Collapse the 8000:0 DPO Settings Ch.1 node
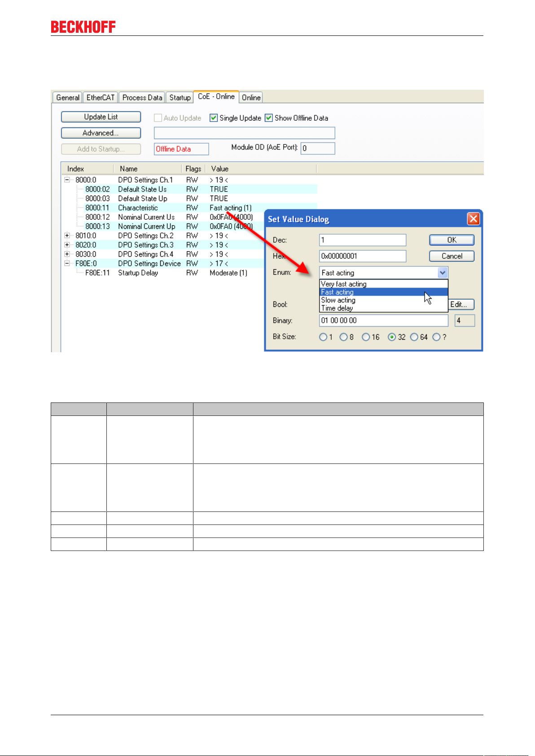 (67, 180)
